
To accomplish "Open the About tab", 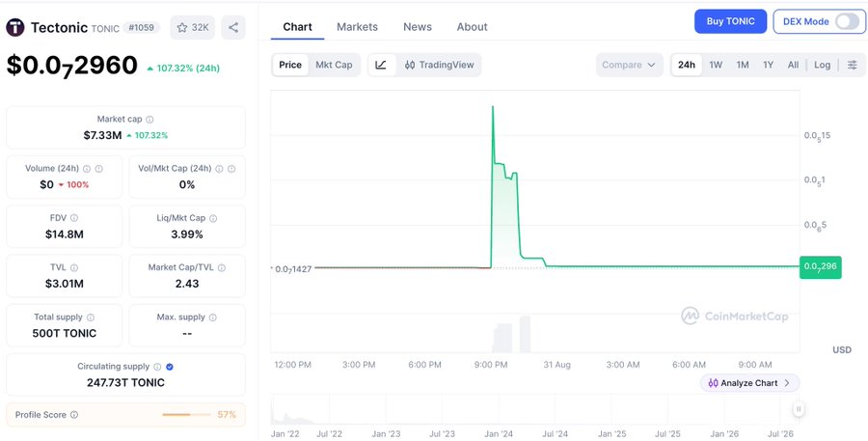I will pyautogui.click(x=473, y=27).
